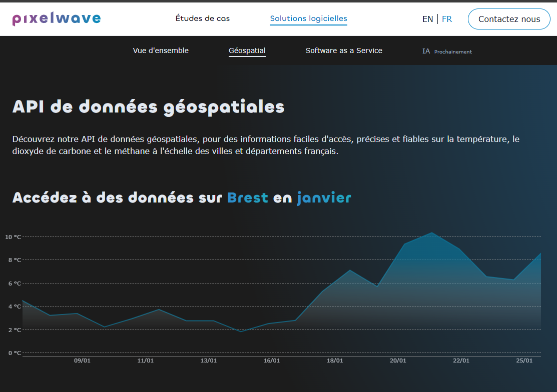Click the highlighted month janvier
This screenshot has width=557, height=392.
[324, 198]
